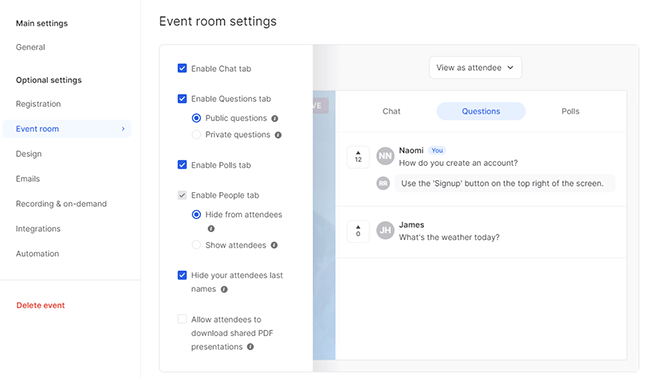Open Design settings in sidebar

point(29,154)
